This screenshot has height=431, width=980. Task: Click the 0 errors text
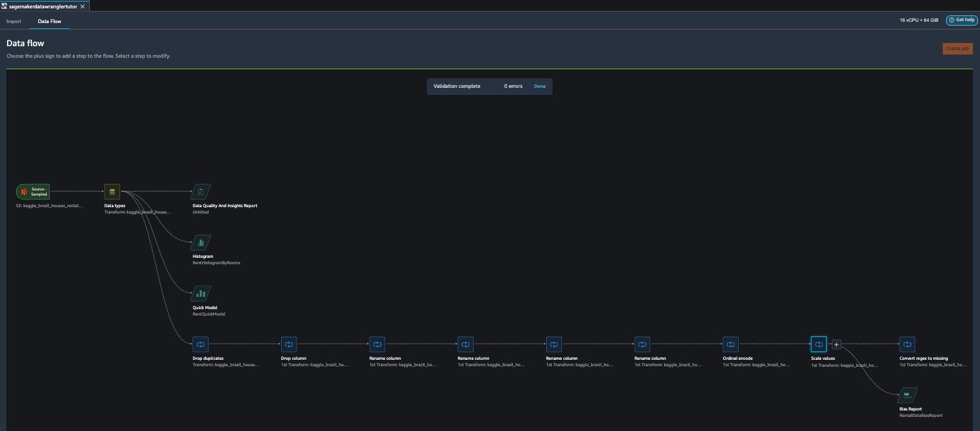(x=515, y=86)
